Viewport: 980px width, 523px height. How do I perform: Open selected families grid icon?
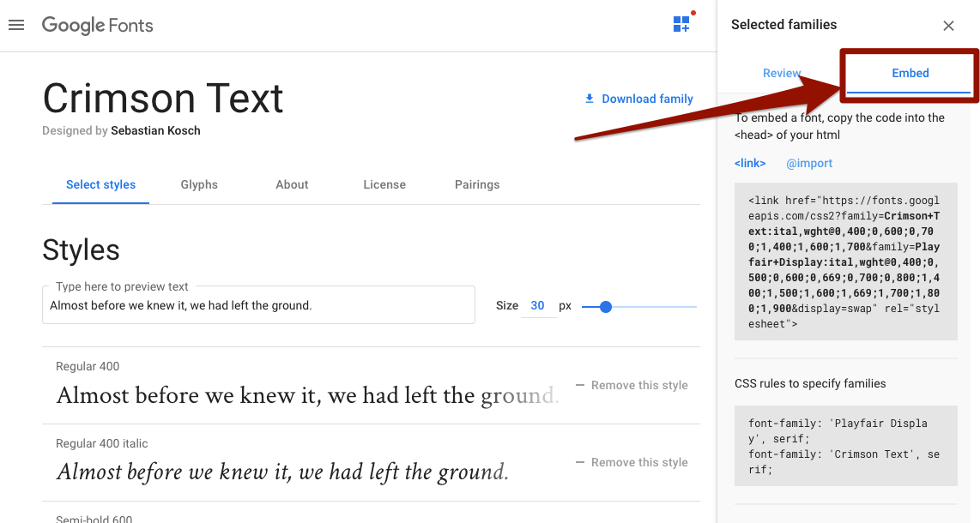click(x=681, y=24)
